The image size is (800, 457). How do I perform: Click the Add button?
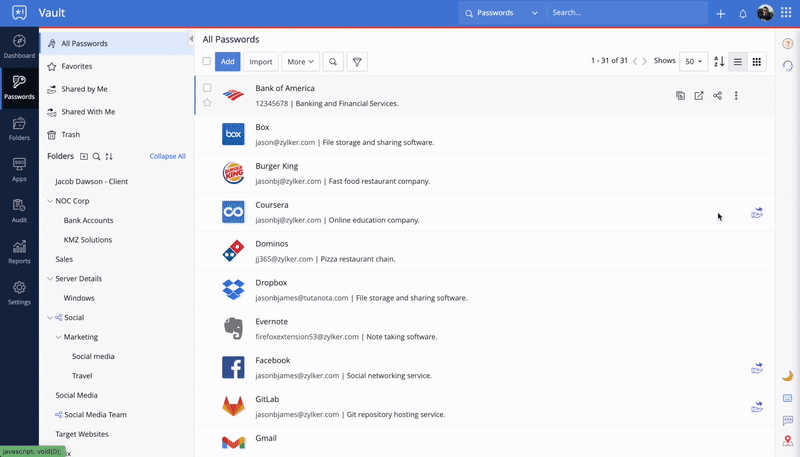(x=228, y=62)
